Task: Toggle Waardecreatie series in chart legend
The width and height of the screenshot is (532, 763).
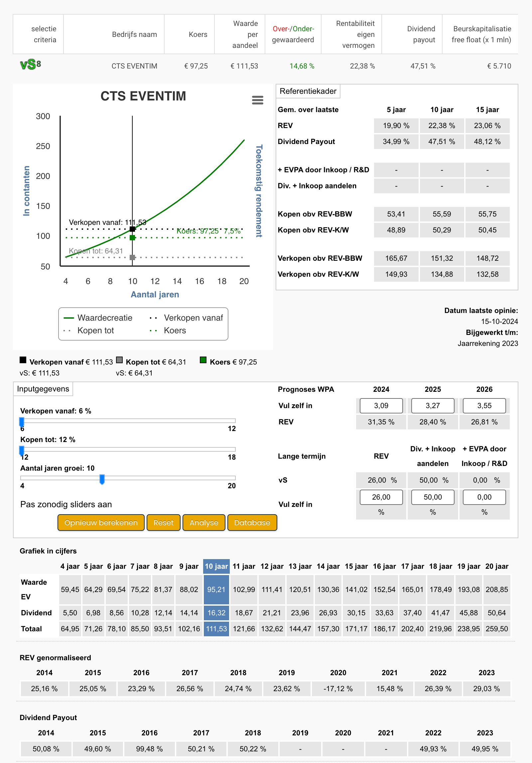Action: point(98,318)
